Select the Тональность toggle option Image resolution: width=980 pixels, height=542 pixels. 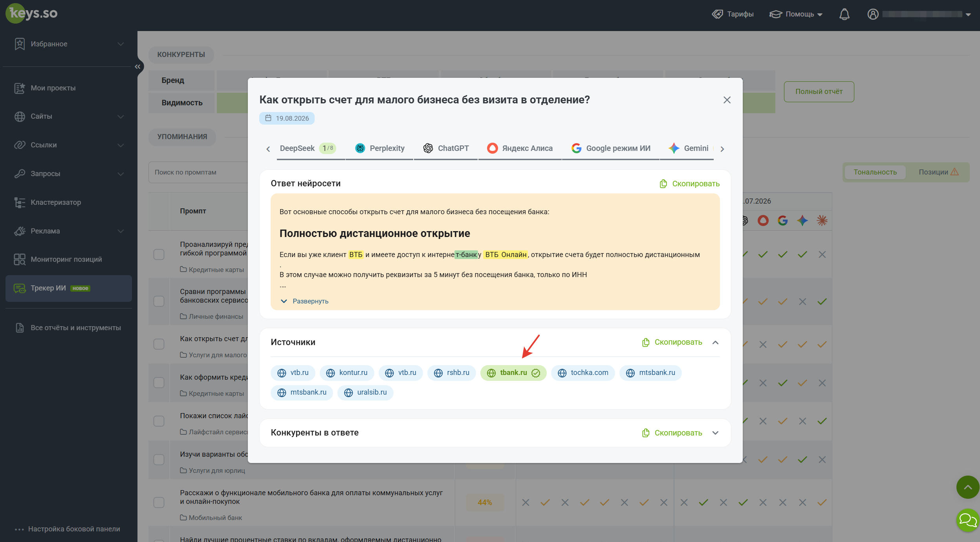tap(875, 172)
